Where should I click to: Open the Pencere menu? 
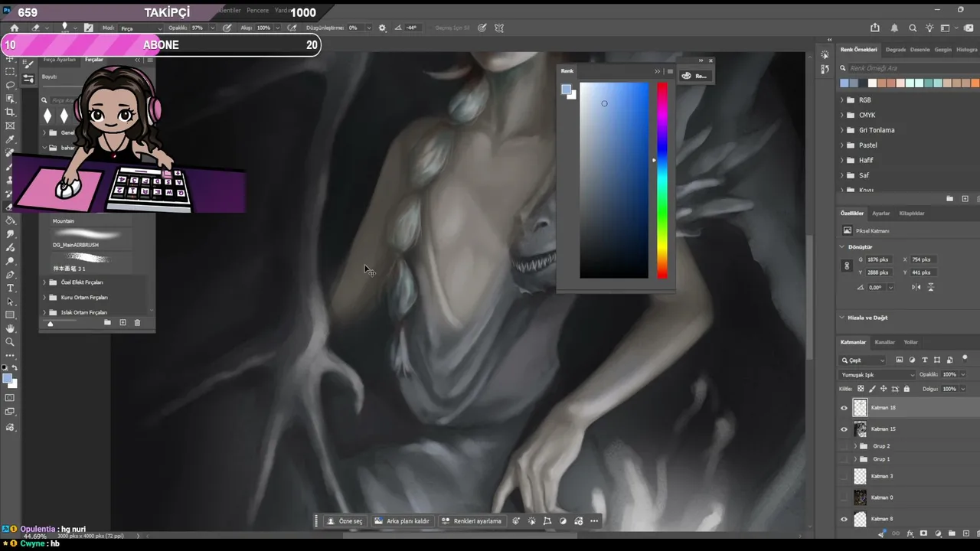coord(257,11)
